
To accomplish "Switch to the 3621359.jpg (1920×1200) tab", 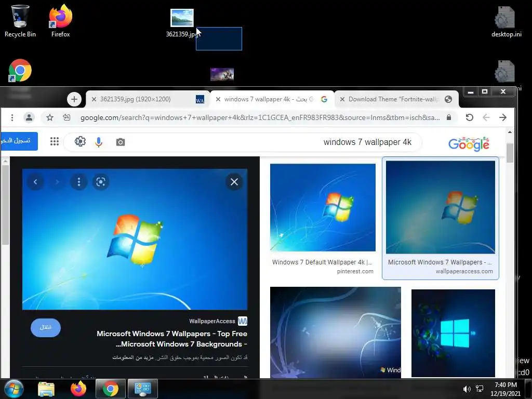I will point(147,99).
